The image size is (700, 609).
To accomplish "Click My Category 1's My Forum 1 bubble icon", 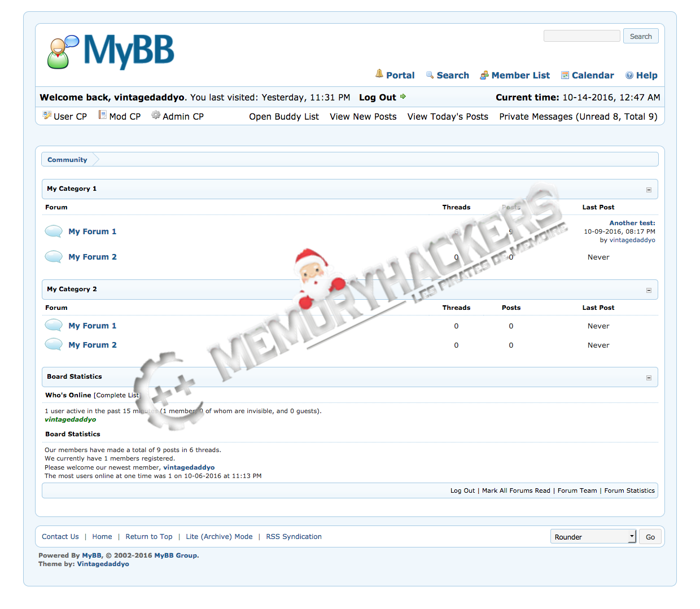I will click(x=54, y=231).
